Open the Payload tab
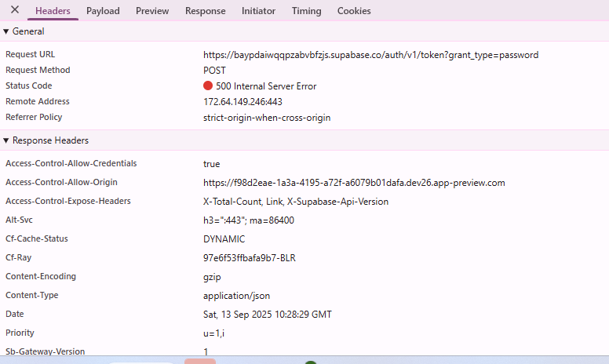This screenshot has width=609, height=364. coord(103,11)
